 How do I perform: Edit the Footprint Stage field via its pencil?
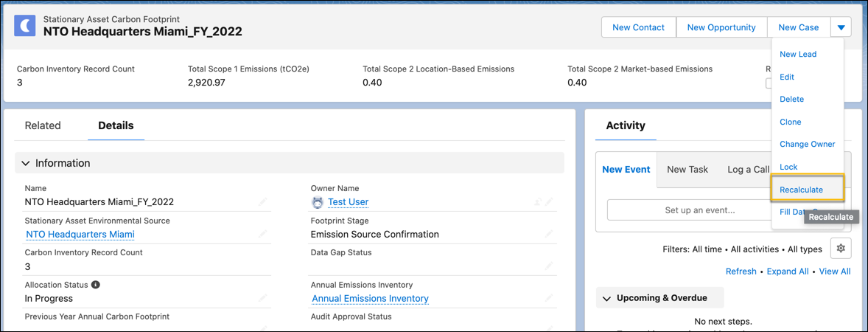[x=549, y=235]
